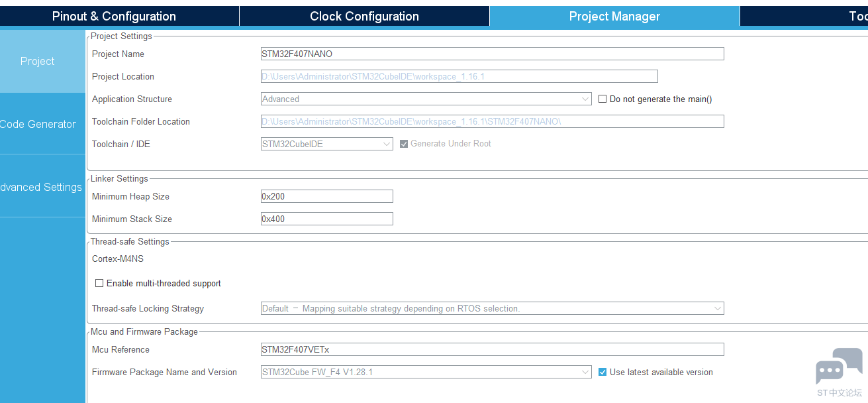The image size is (868, 403).
Task: Click the Minimum Stack Size label
Action: click(132, 219)
